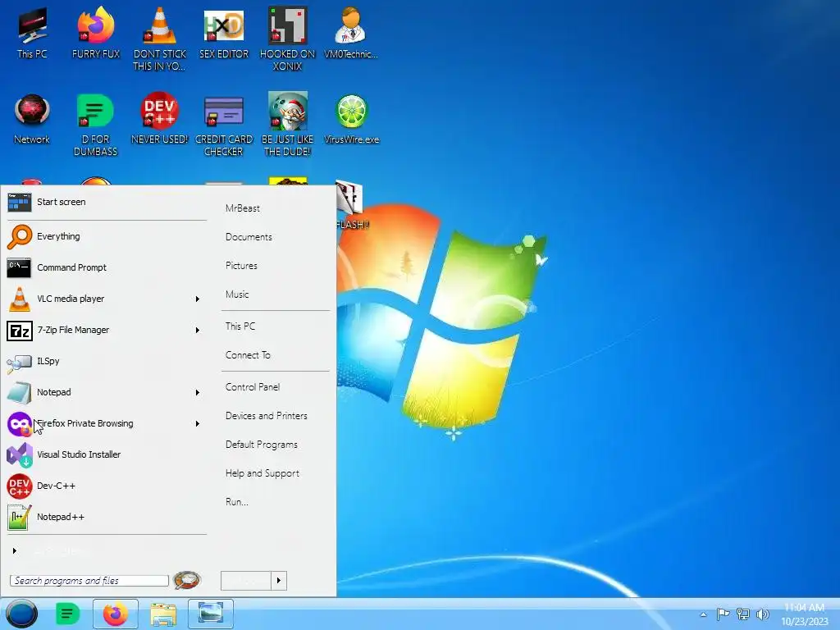This screenshot has height=630, width=840.
Task: Select the NEVER USED! Dev-C++ desktop shortcut
Action: pos(160,118)
